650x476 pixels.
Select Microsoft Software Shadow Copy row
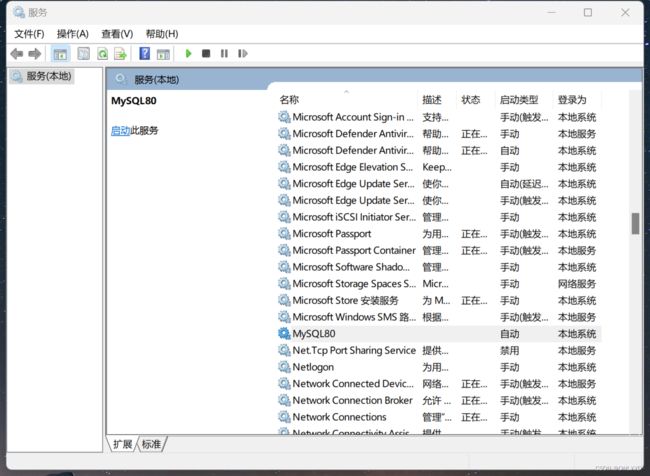point(439,267)
